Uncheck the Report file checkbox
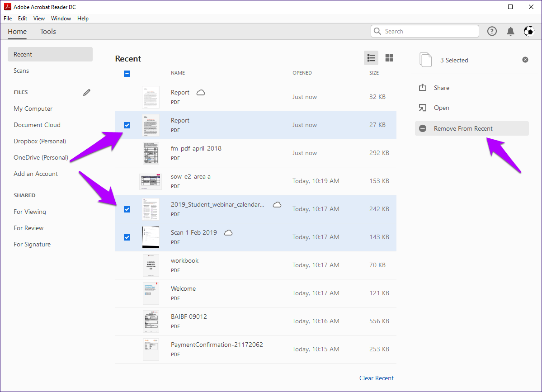The image size is (542, 392). pos(127,125)
